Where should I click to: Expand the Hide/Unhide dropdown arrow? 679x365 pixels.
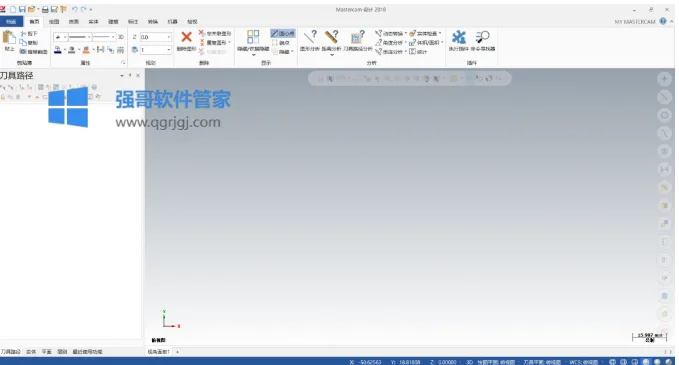click(253, 55)
